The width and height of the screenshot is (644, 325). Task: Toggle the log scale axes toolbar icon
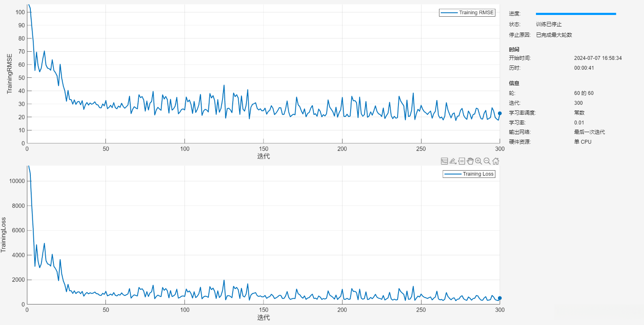[x=445, y=161]
